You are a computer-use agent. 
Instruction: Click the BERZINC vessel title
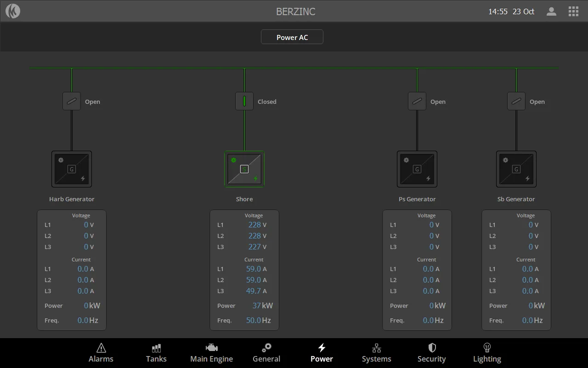tap(296, 11)
